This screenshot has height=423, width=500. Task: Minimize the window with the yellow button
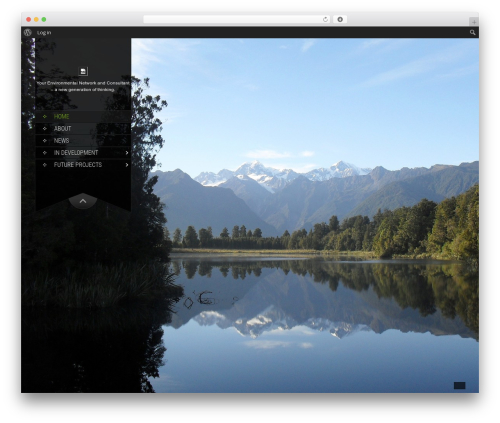tap(36, 19)
